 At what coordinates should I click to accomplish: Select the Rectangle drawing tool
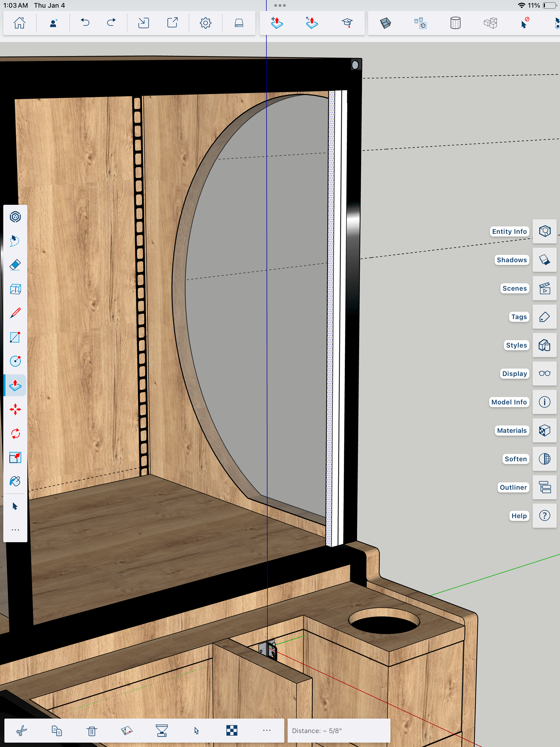pos(15,337)
